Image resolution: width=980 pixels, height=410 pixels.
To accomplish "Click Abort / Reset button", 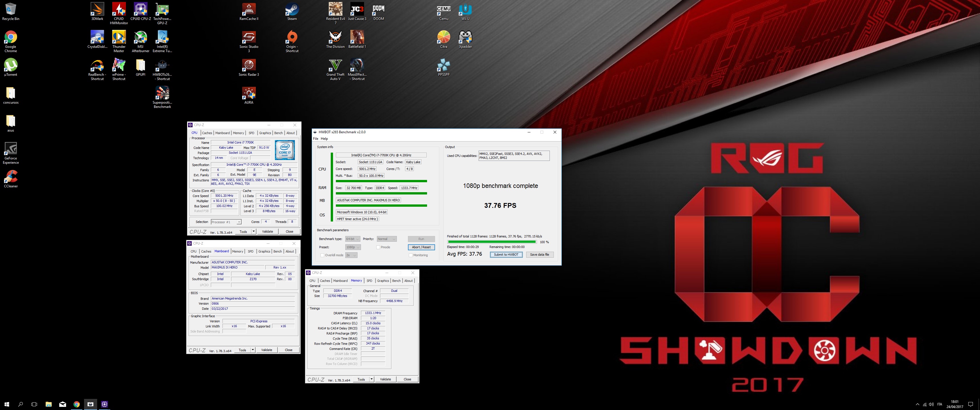I will pos(421,247).
